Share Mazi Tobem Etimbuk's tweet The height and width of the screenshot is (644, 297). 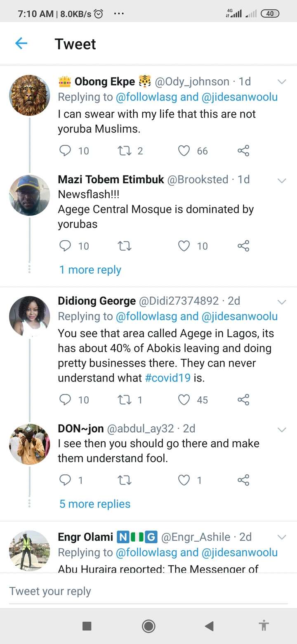click(243, 246)
